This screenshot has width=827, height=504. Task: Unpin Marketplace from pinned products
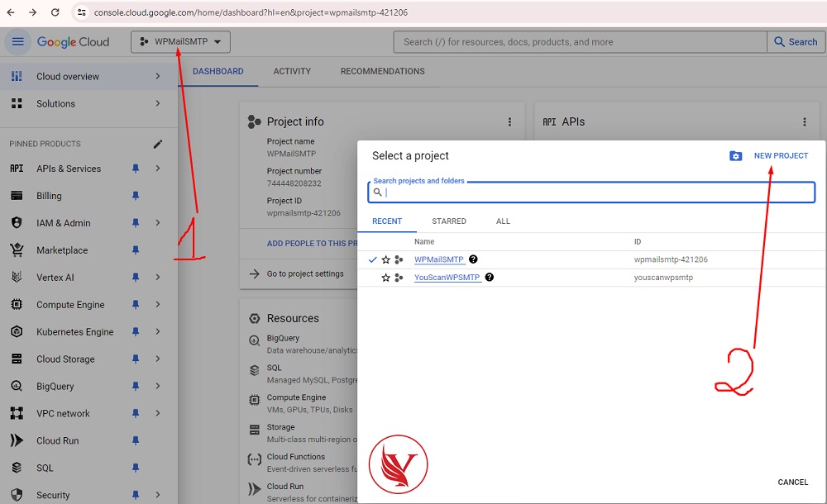pyautogui.click(x=136, y=250)
